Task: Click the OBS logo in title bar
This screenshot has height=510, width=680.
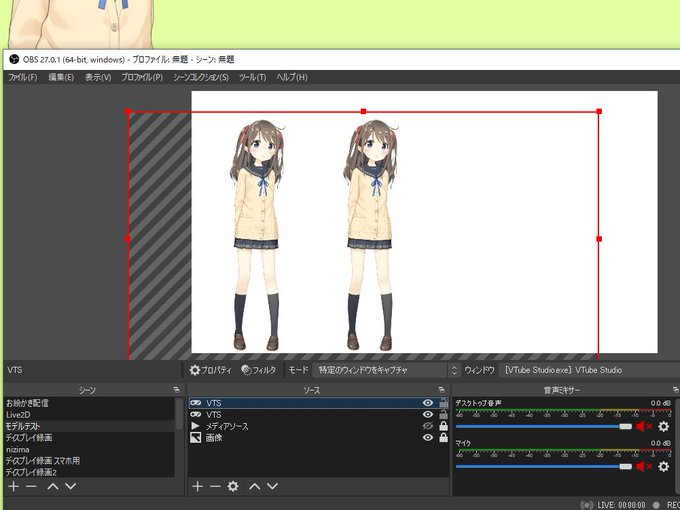Action: (13, 59)
